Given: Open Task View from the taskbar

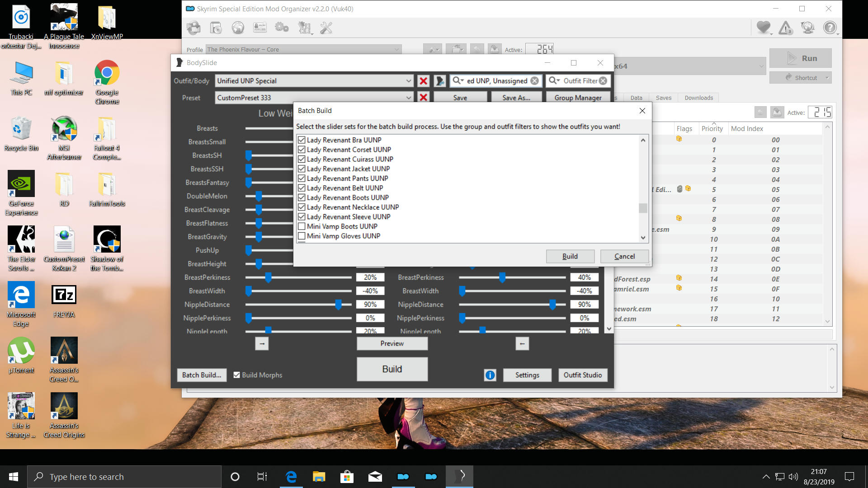Looking at the screenshot, I should click(x=262, y=477).
